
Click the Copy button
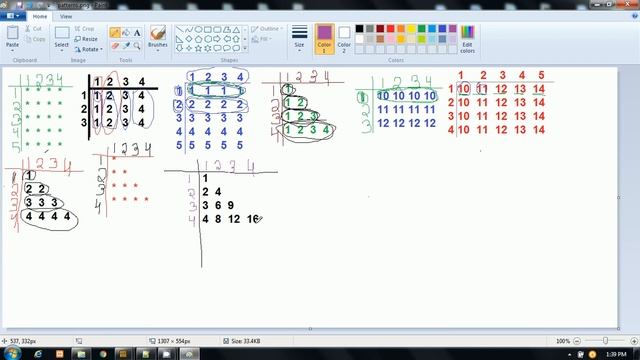35,39
